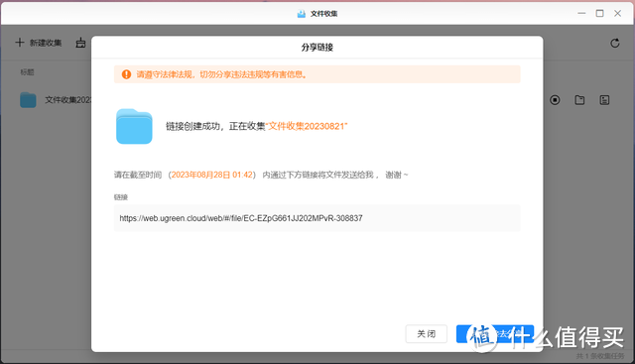Click the orange warning exclamation icon

[126, 74]
